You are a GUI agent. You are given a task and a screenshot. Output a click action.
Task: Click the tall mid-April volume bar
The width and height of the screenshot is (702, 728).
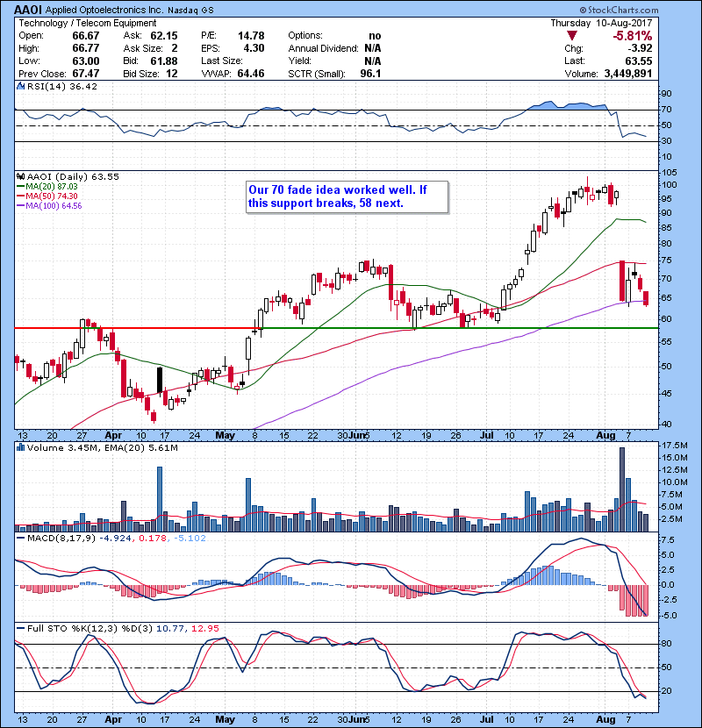(160, 499)
